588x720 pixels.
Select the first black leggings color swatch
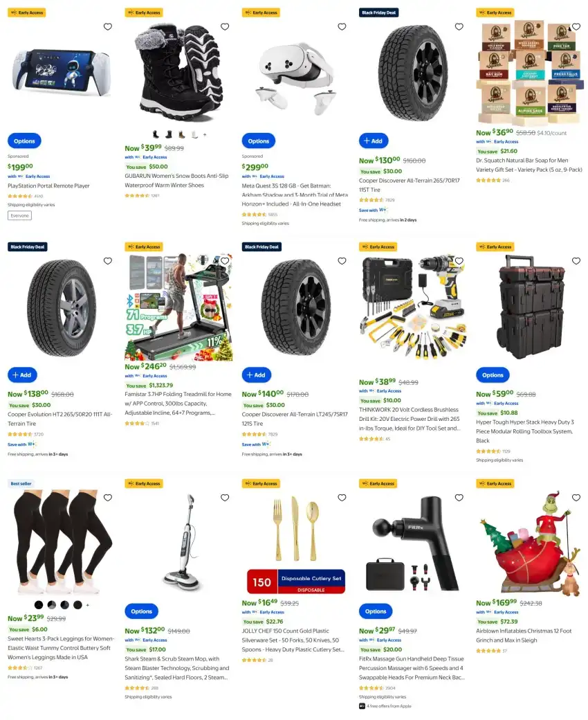click(x=39, y=605)
